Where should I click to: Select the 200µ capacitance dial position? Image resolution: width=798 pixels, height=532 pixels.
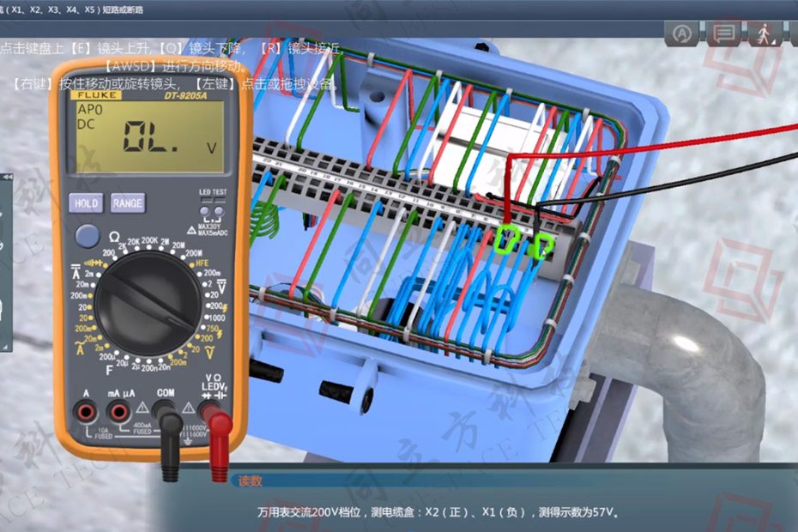(106, 356)
